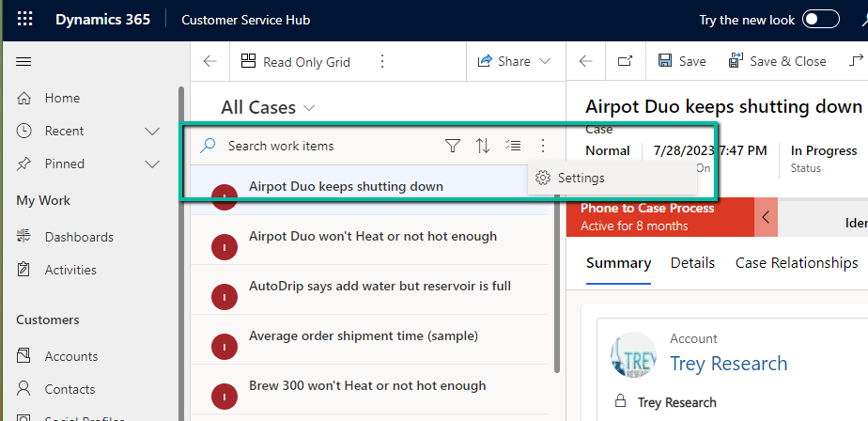Click the Save floppy disk icon
Screen dimensions: 868x421
click(x=665, y=61)
